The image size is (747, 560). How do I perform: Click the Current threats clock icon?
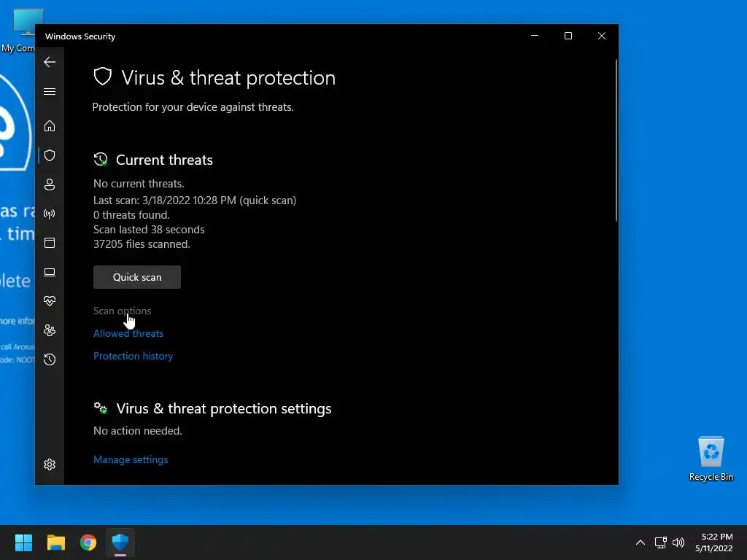click(101, 160)
